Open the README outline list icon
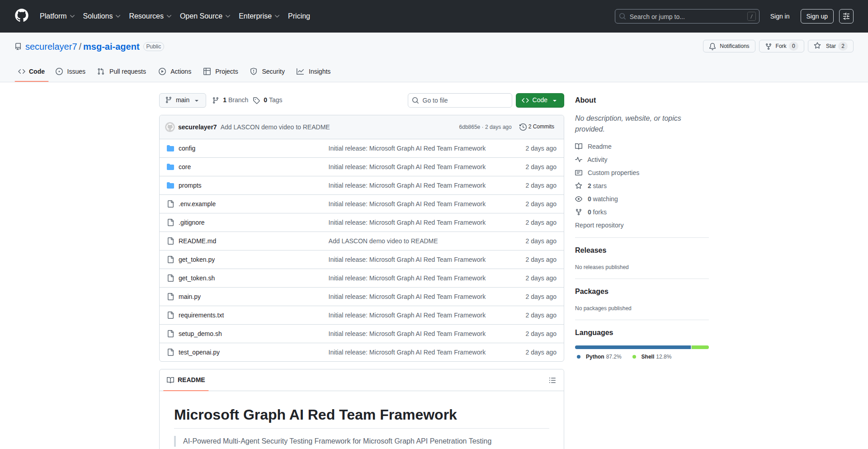The width and height of the screenshot is (868, 449). point(552,380)
